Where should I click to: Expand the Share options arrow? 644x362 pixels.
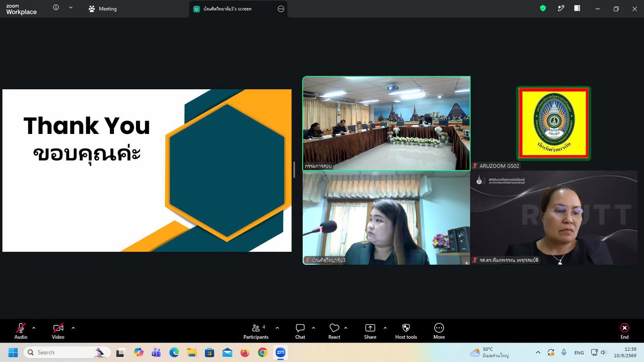coord(385,328)
